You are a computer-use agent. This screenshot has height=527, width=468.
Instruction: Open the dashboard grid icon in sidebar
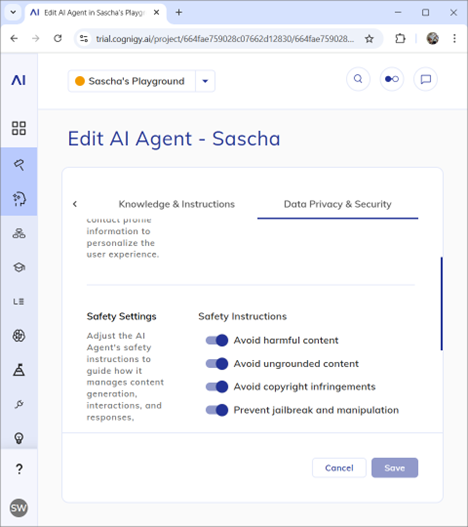click(x=18, y=128)
